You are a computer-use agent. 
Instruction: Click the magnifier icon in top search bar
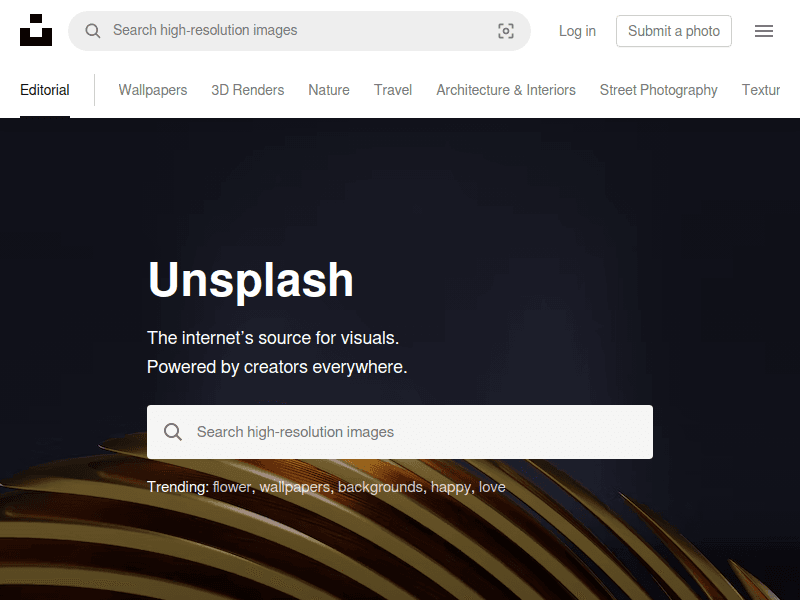pos(93,31)
